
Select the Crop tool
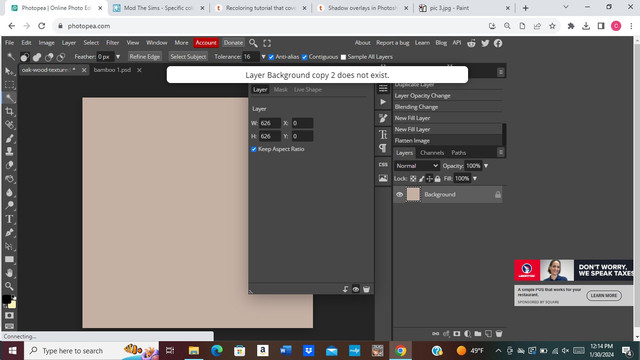9,111
